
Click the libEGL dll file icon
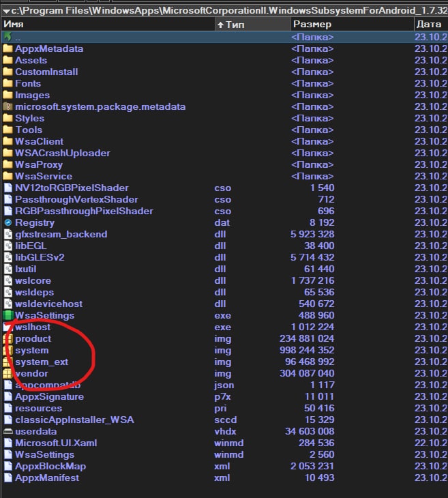8,246
